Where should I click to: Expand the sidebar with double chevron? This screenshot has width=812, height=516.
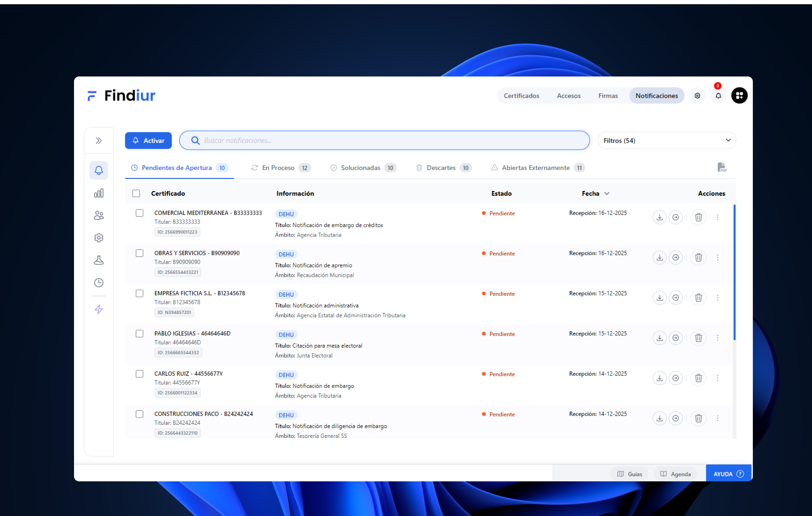coord(99,140)
